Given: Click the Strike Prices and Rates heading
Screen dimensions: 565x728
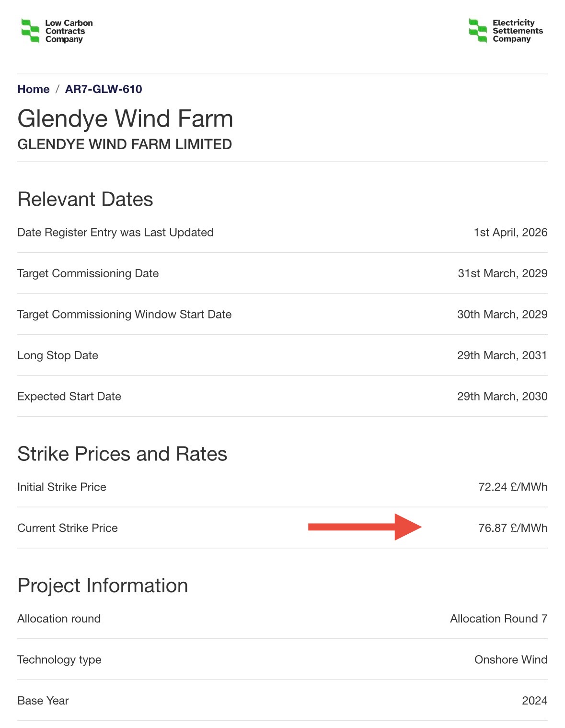Looking at the screenshot, I should click(x=122, y=454).
